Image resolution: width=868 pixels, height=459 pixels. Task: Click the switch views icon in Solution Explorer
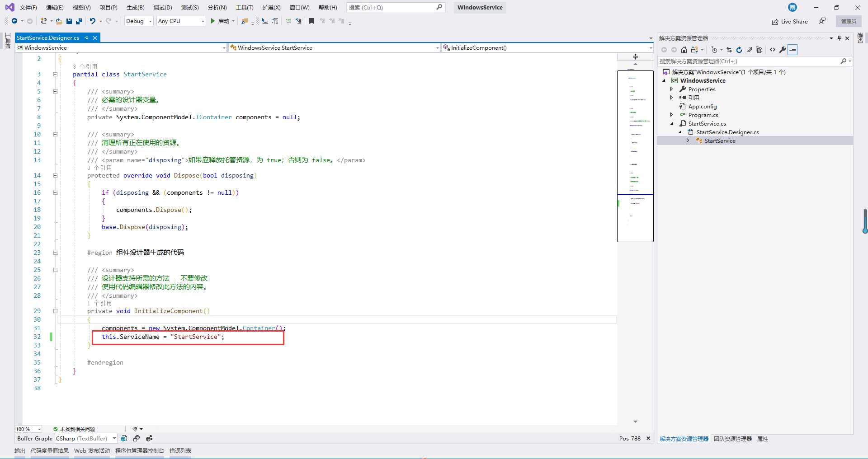click(694, 50)
